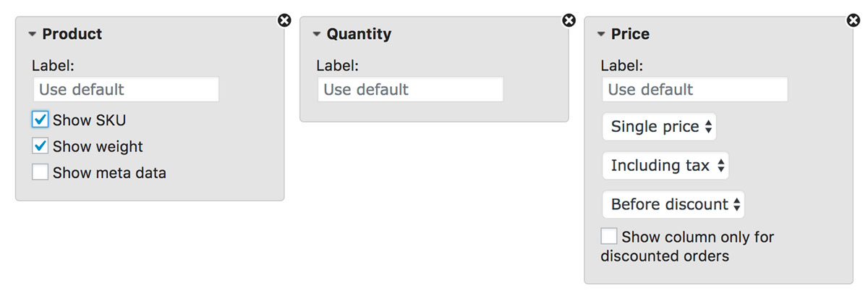Remove the Price column block

pos(854,20)
